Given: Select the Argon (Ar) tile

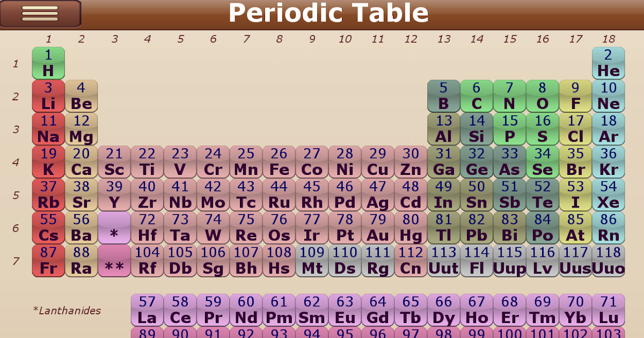Looking at the screenshot, I should [x=609, y=129].
